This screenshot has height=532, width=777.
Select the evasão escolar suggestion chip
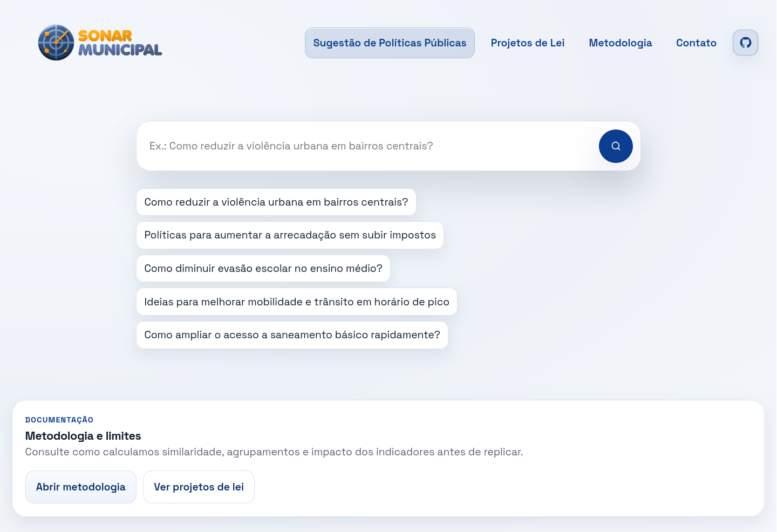(263, 269)
